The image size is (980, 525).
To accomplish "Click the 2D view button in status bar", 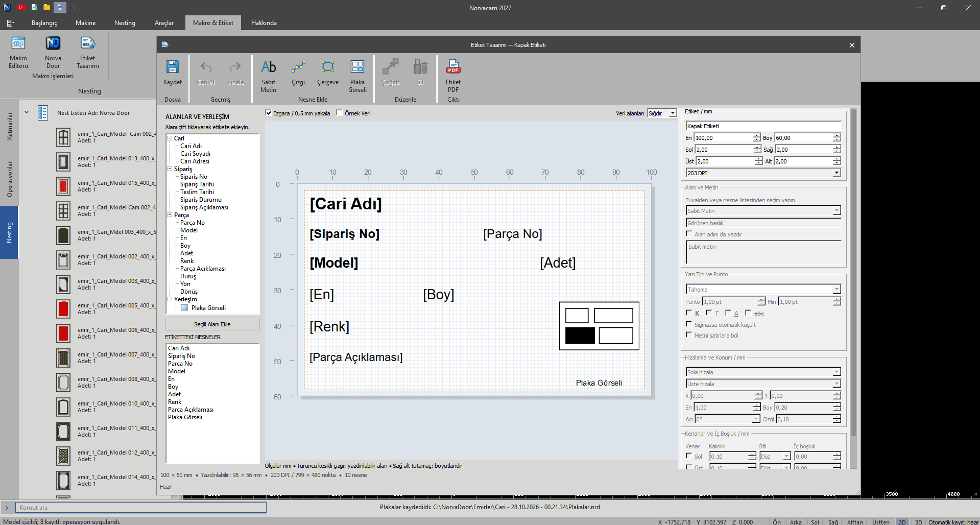I will (902, 522).
